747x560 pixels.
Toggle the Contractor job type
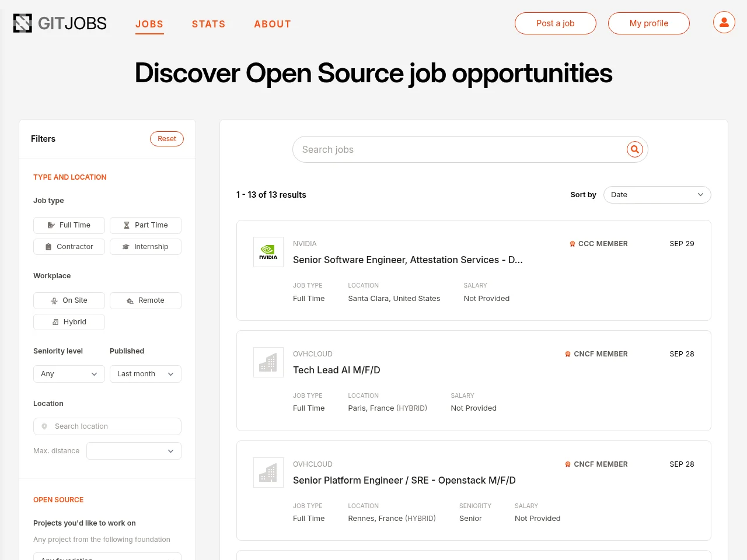[x=69, y=247]
